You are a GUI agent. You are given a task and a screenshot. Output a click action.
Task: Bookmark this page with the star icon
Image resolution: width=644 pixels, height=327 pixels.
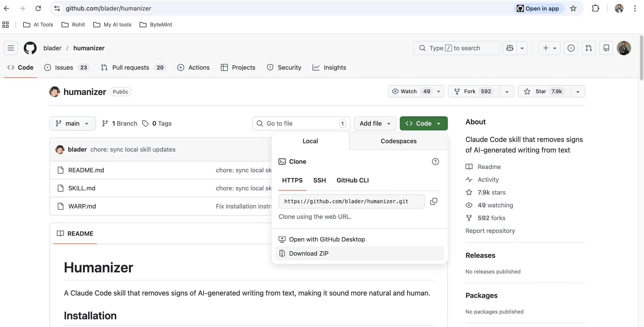pos(573,9)
